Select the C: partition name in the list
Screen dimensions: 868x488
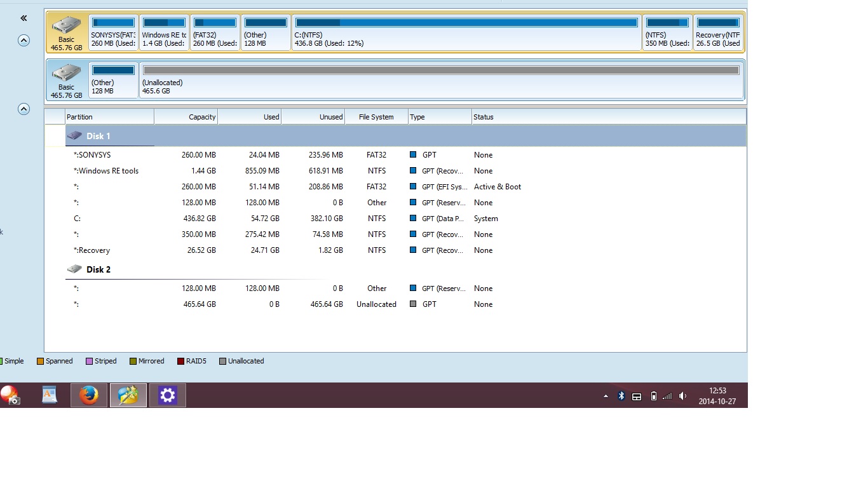pyautogui.click(x=77, y=219)
